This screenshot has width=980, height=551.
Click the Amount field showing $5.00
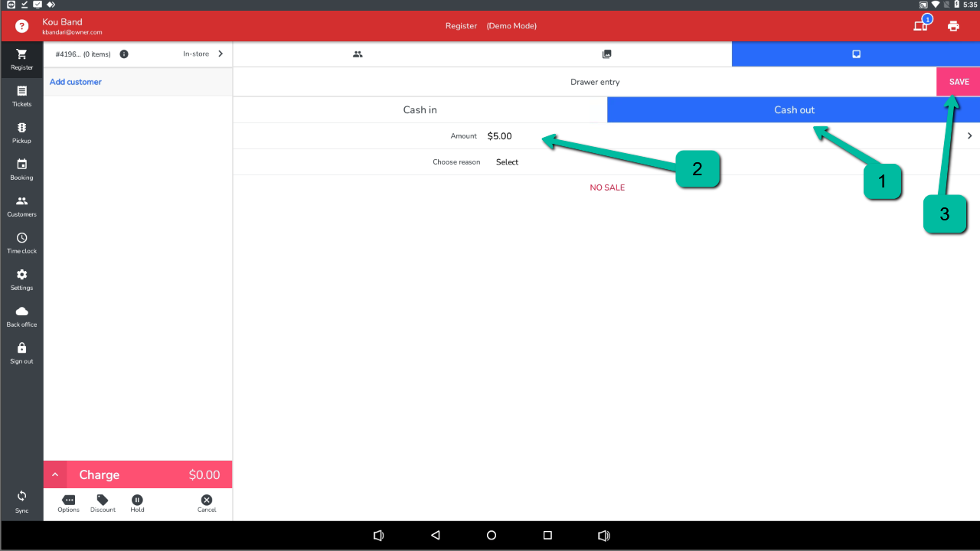(x=500, y=136)
